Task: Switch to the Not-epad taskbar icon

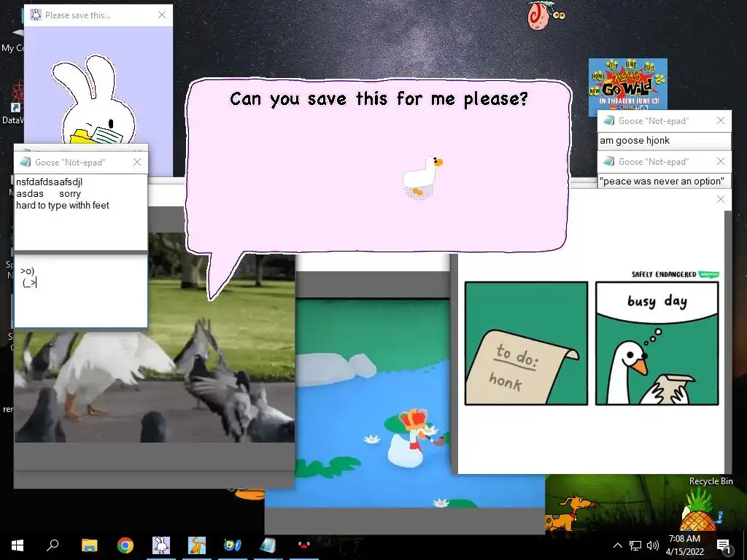Action: [268, 545]
